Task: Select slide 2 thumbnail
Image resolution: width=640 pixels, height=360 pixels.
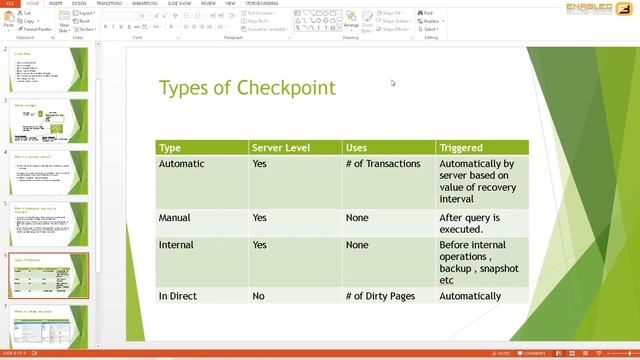Action: (x=49, y=69)
